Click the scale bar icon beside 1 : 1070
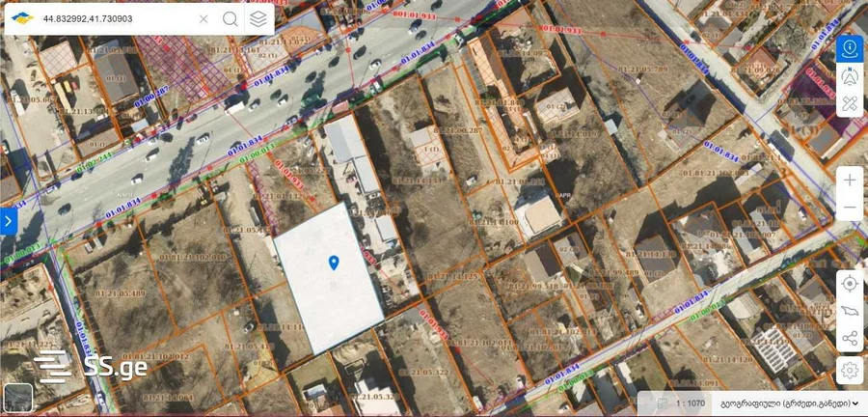This screenshot has width=868, height=417. pyautogui.click(x=661, y=403)
